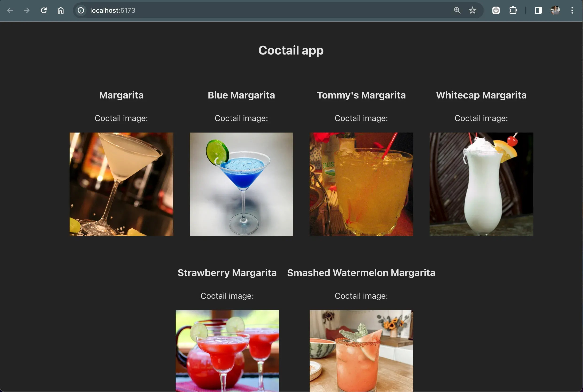Click the Smashed Watermelon Margarita photo

pyautogui.click(x=361, y=350)
